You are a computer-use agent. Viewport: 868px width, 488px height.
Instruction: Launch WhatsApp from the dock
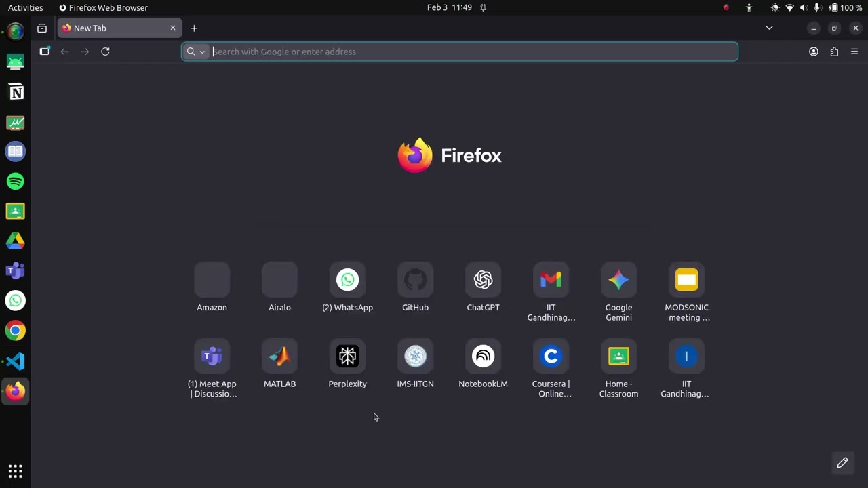pos(16,300)
